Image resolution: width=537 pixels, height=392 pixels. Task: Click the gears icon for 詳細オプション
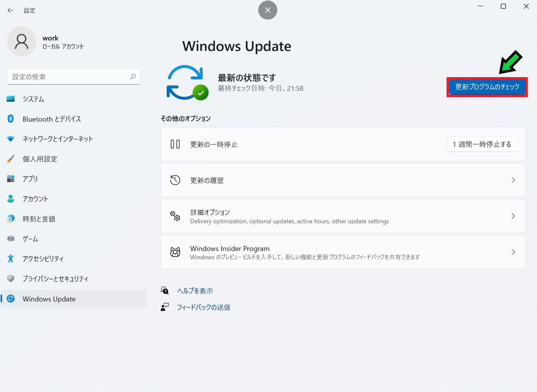[x=175, y=216]
